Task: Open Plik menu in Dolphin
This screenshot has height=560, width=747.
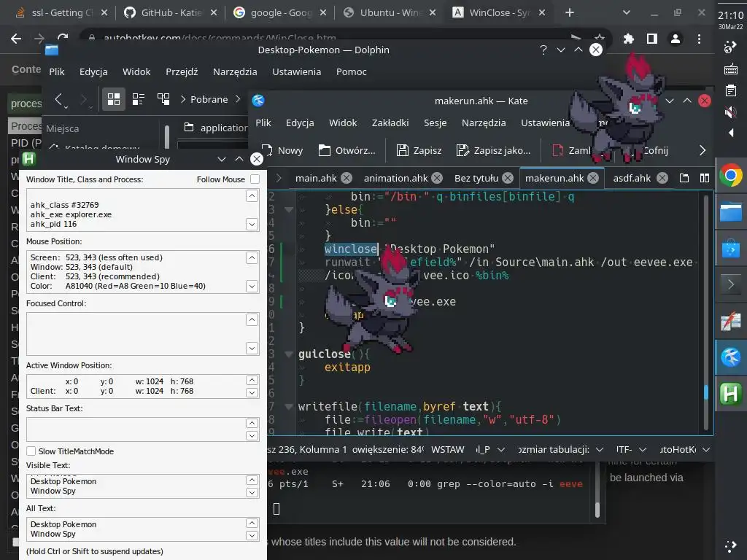Action: 57,71
